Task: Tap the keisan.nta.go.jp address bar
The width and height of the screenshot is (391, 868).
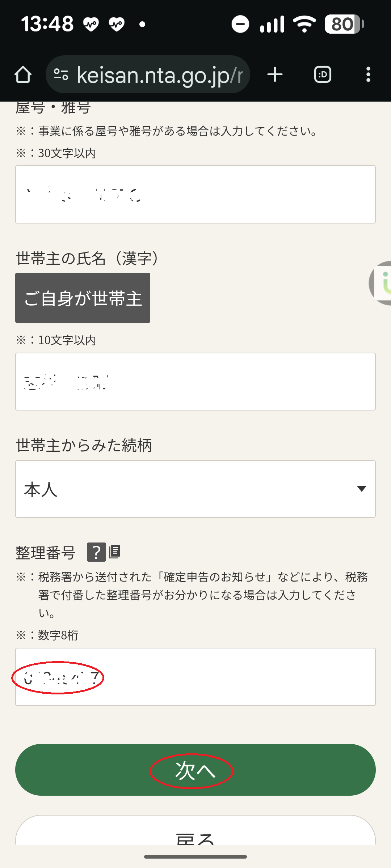Action: pos(159,75)
